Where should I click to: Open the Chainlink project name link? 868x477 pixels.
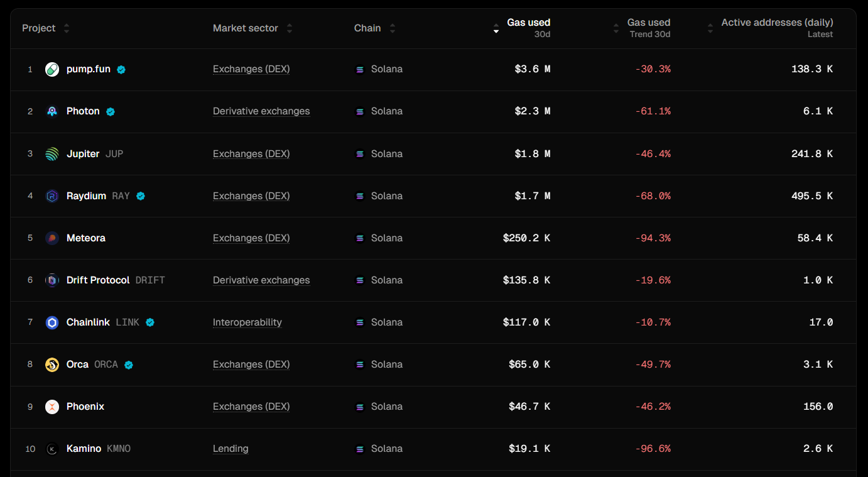89,322
